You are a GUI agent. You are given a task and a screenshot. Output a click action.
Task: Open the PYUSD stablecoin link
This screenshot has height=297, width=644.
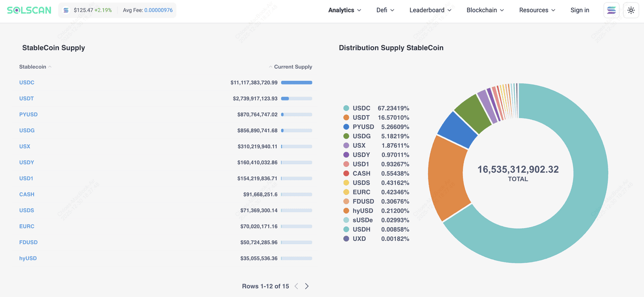(28, 115)
